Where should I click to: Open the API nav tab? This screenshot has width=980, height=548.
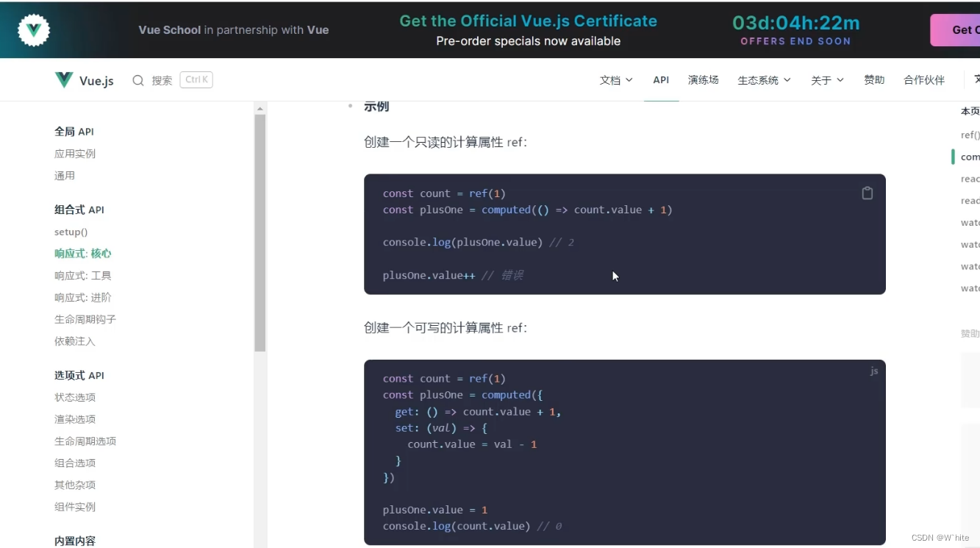pyautogui.click(x=661, y=79)
